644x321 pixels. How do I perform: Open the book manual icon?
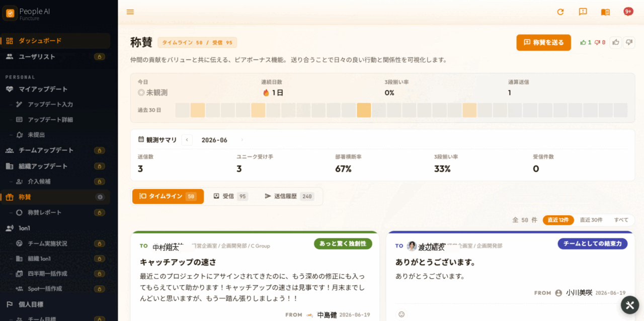605,12
